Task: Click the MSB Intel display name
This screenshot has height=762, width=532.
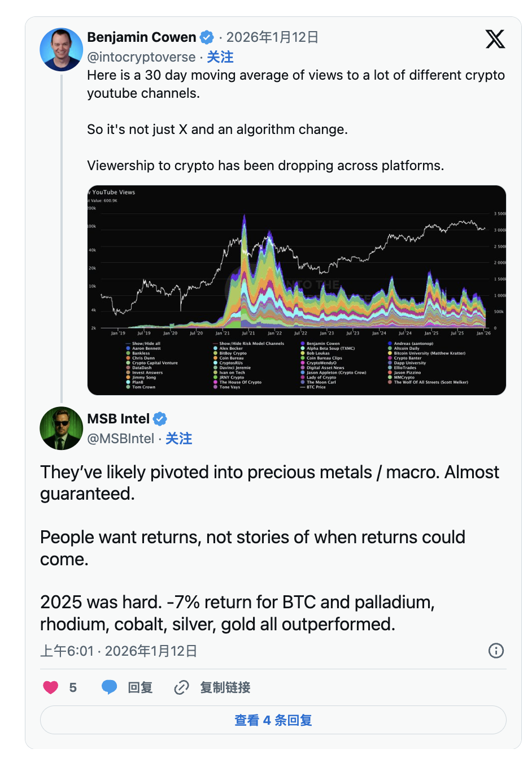Action: tap(118, 419)
